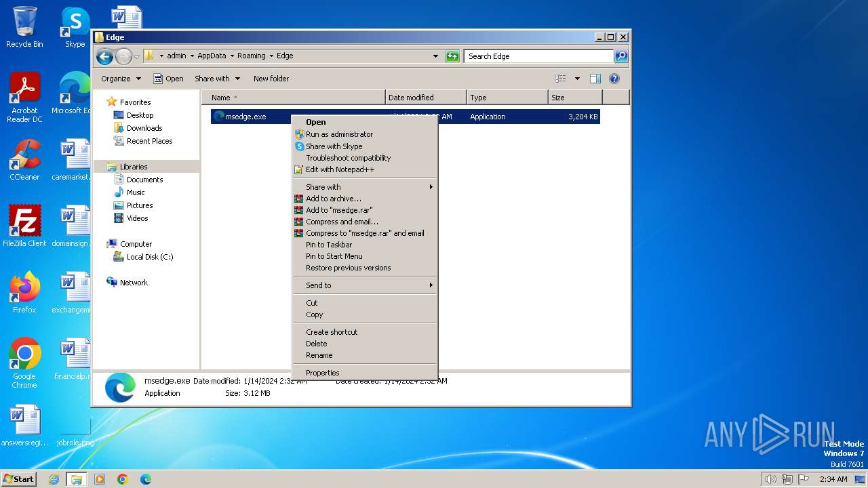Click Internet Explorer taskbar icon

54,479
